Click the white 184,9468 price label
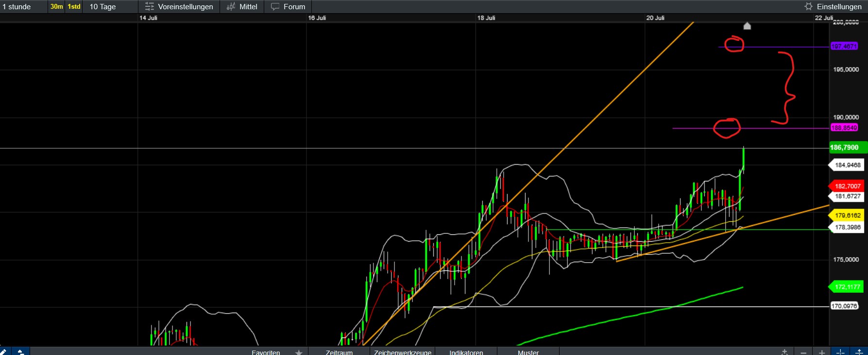The width and height of the screenshot is (868, 355). [846, 165]
